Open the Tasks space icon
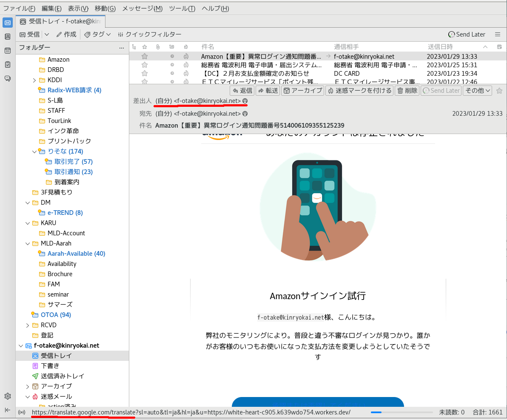 point(8,64)
